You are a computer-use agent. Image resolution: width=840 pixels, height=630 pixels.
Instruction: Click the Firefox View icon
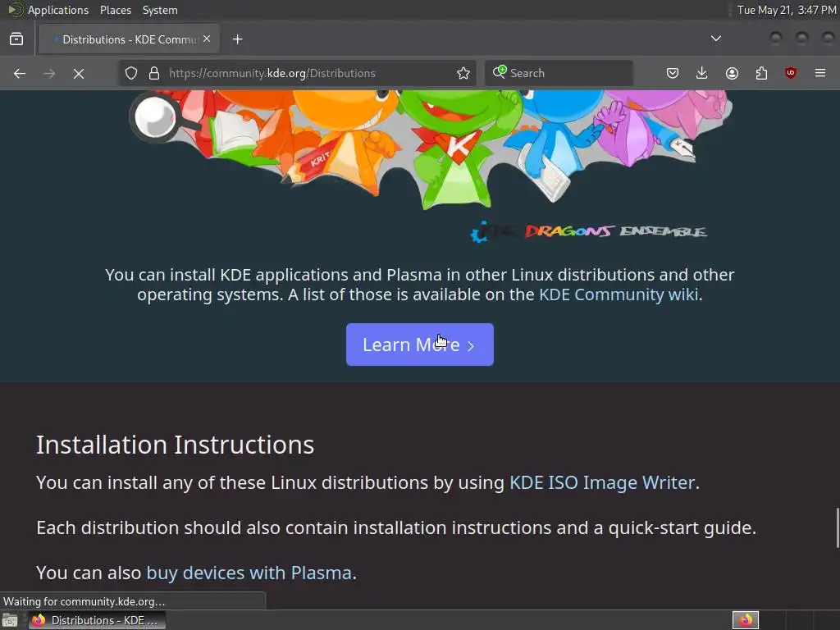pos(16,39)
